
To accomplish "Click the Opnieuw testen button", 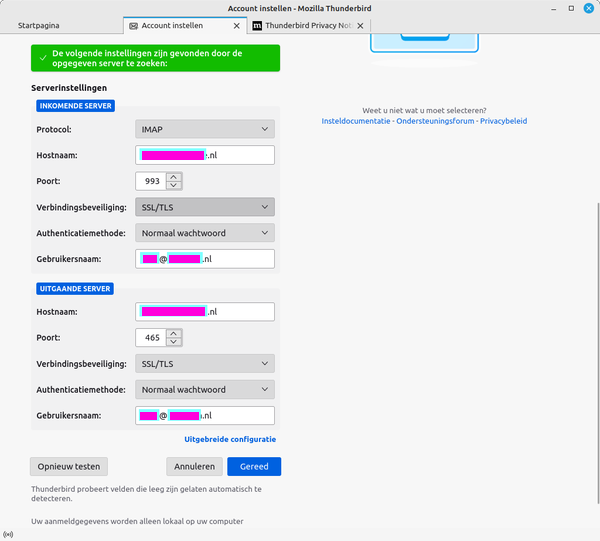I will tap(69, 466).
